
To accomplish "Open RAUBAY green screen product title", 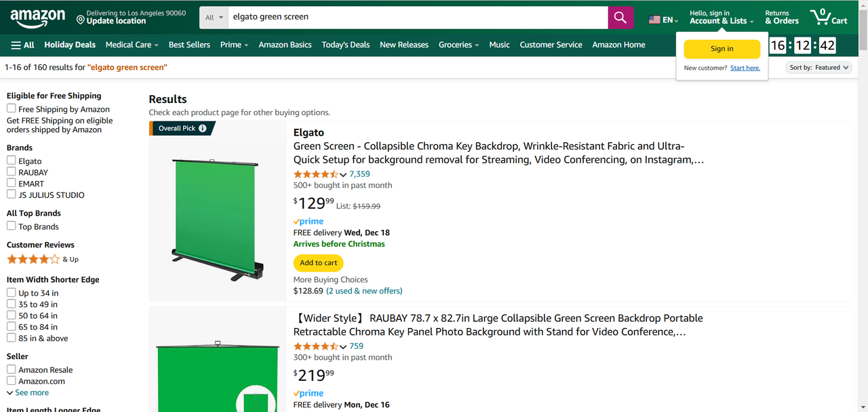I will [x=498, y=325].
